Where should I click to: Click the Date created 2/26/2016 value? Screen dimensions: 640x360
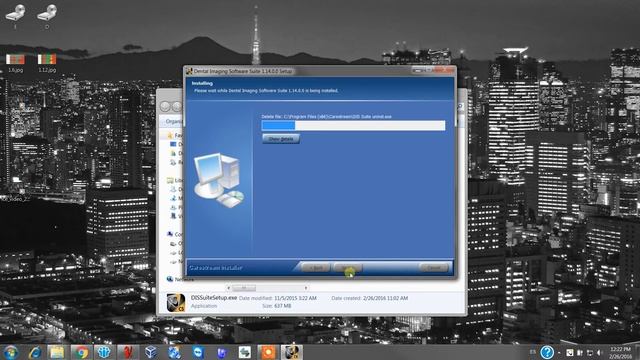(x=386, y=298)
